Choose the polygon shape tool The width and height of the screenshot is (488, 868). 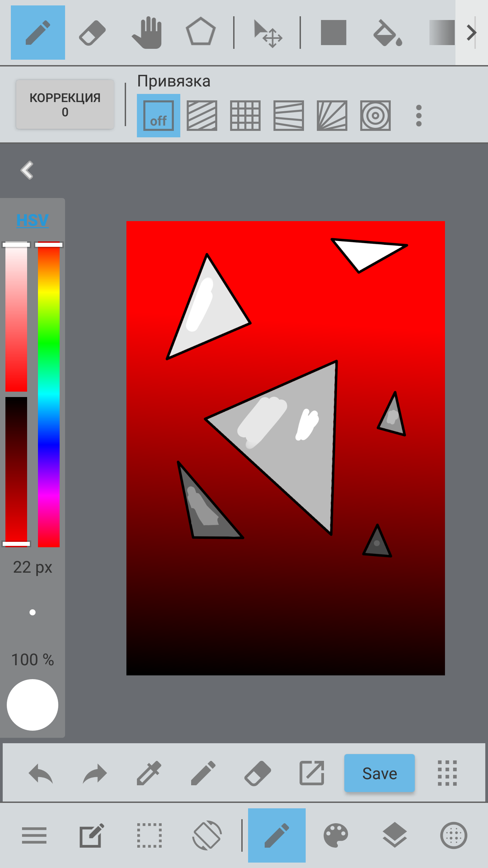201,32
